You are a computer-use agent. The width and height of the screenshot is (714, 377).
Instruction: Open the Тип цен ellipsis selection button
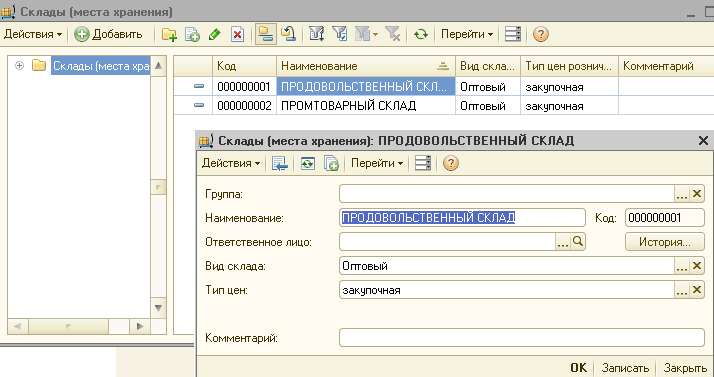click(681, 290)
